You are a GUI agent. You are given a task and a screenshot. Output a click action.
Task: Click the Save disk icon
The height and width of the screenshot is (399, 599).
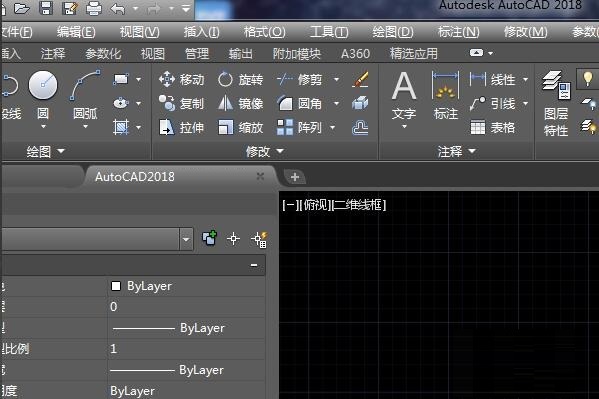pos(46,8)
